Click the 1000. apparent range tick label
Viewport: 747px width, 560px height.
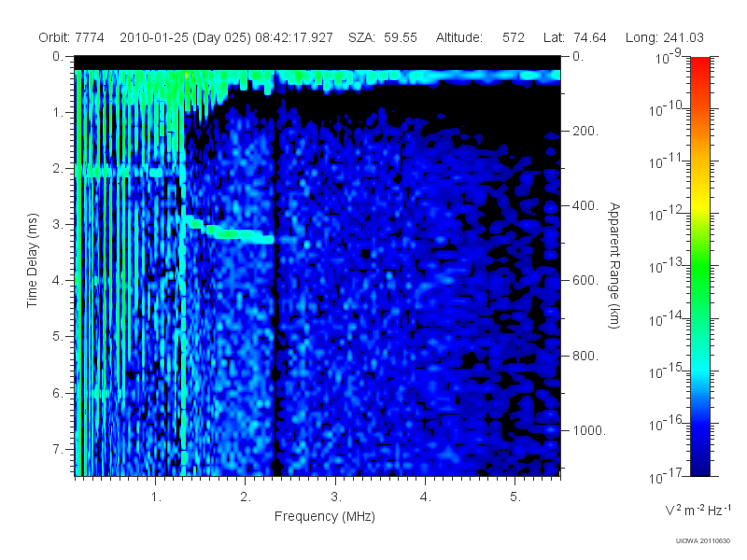(x=589, y=430)
